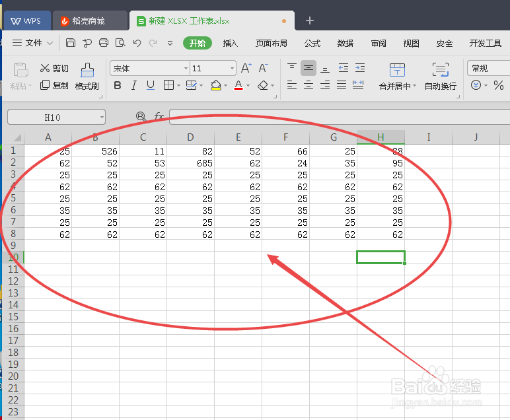
Task: Click the zoom magnifier beside fx
Action: [141, 116]
